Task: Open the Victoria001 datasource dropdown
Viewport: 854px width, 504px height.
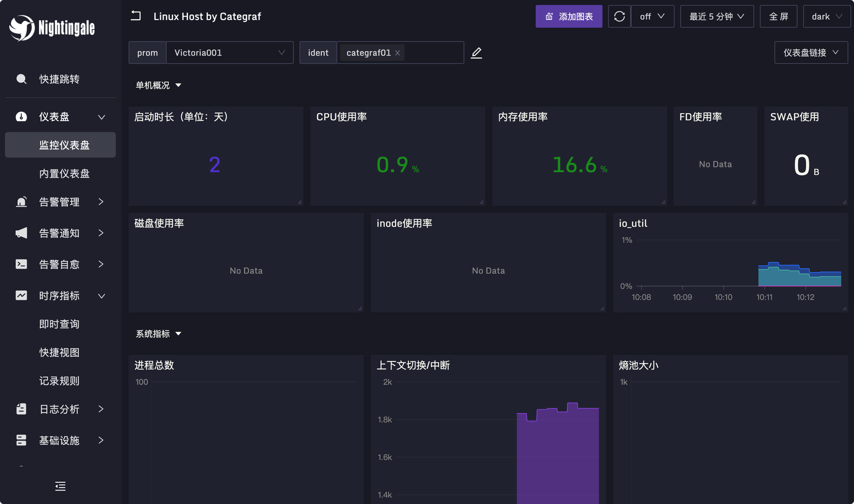Action: click(229, 53)
